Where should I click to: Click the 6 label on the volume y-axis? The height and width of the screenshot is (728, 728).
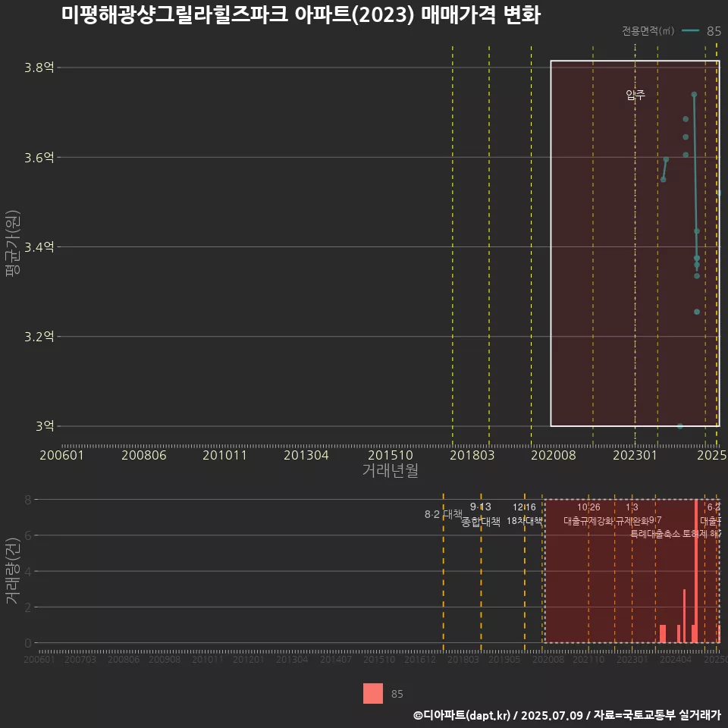pos(28,535)
